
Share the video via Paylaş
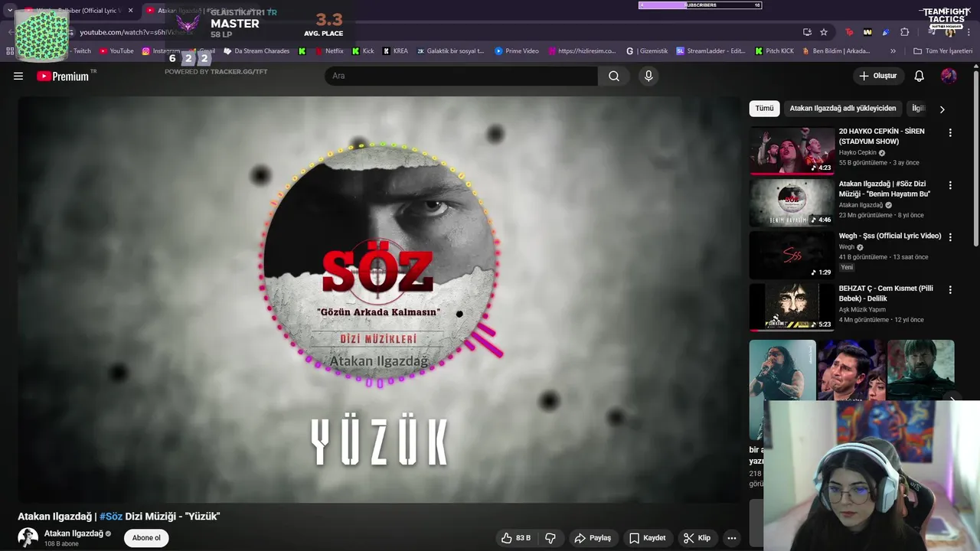point(593,538)
